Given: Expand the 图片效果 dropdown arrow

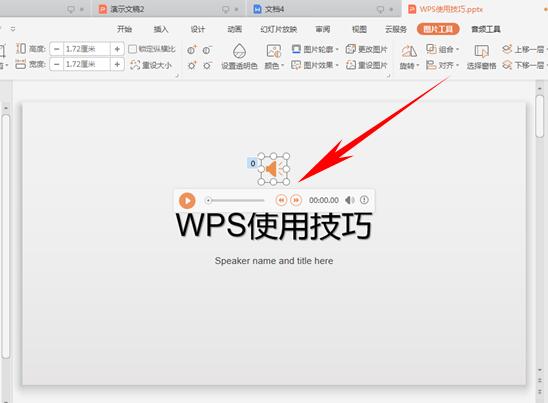Looking at the screenshot, I should click(337, 65).
